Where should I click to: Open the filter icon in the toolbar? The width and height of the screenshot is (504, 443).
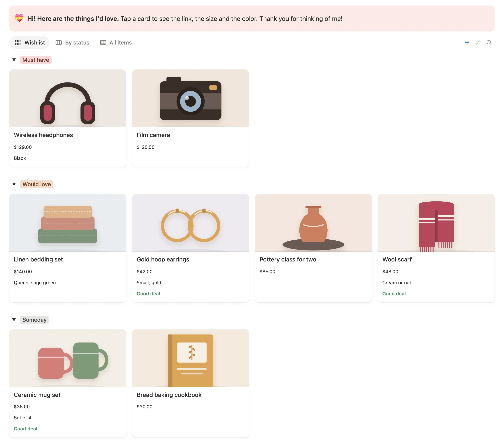tap(467, 43)
